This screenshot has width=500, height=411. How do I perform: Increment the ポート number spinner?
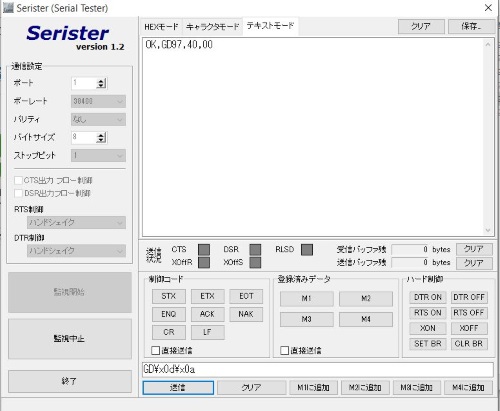[101, 80]
